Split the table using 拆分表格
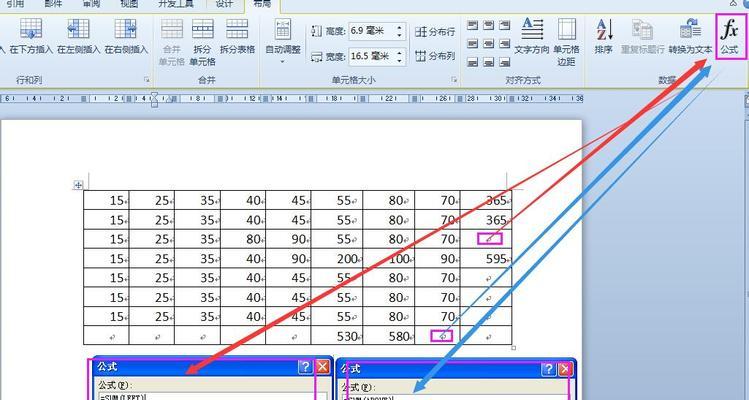The image size is (749, 400). (237, 36)
